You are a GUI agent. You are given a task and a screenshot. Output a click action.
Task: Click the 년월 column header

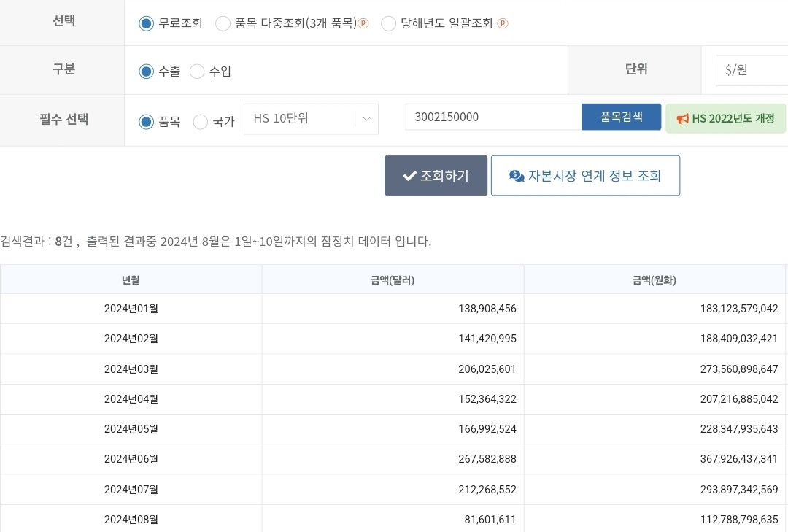pos(131,280)
